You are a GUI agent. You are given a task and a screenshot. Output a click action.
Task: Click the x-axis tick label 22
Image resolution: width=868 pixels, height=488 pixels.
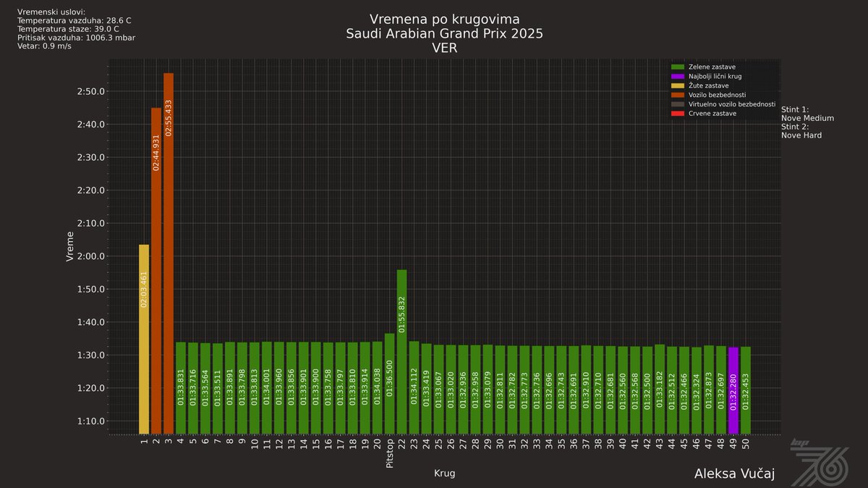[401, 444]
